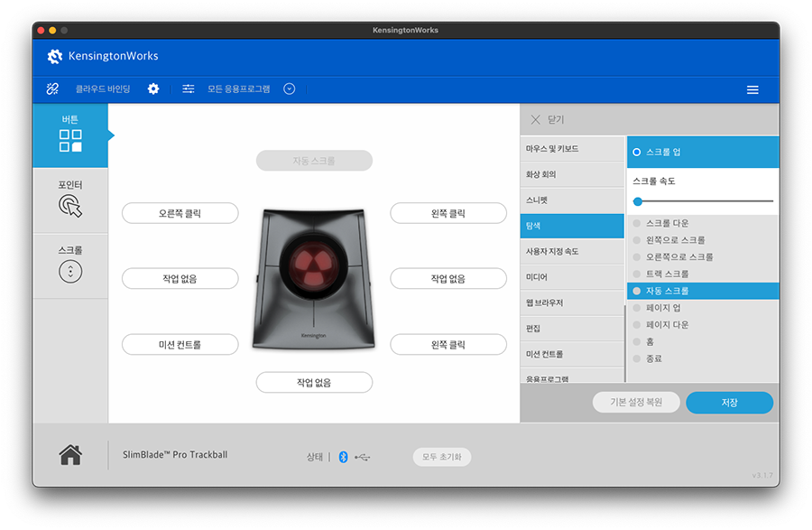This screenshot has width=812, height=530.
Task: Click the 클라우드 바인딩 label
Action: pyautogui.click(x=103, y=89)
